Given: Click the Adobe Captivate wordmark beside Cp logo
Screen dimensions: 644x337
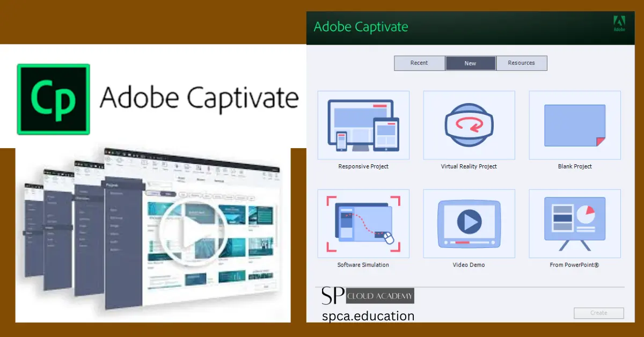Looking at the screenshot, I should pyautogui.click(x=199, y=98).
